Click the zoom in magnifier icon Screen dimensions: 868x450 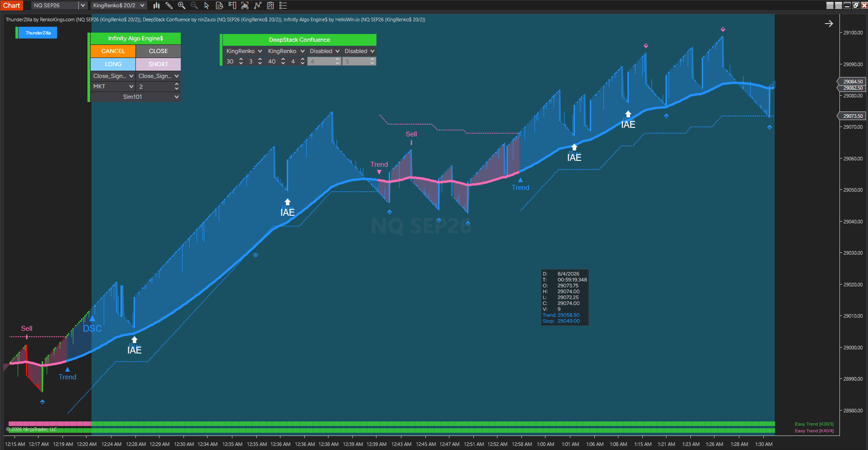click(182, 5)
